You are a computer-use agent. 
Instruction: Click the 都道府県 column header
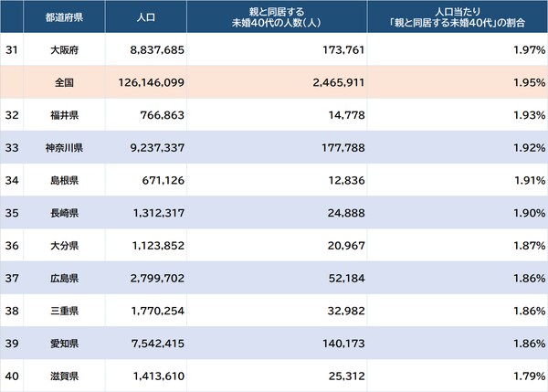(63, 17)
